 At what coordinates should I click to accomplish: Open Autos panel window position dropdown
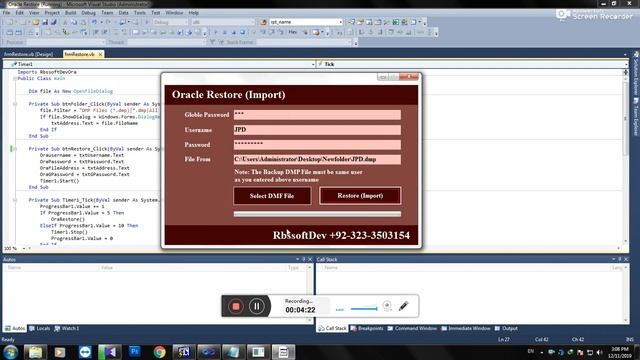[298, 259]
